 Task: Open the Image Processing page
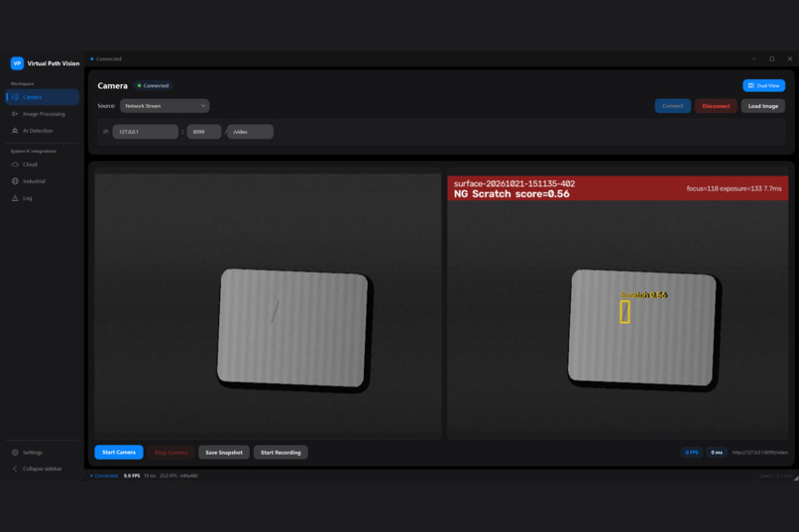pos(43,114)
